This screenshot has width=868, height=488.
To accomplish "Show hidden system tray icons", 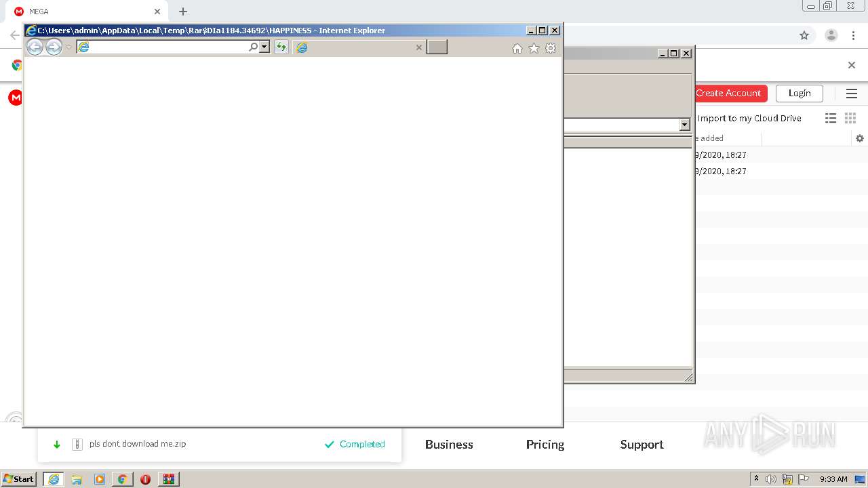I will coord(756,479).
